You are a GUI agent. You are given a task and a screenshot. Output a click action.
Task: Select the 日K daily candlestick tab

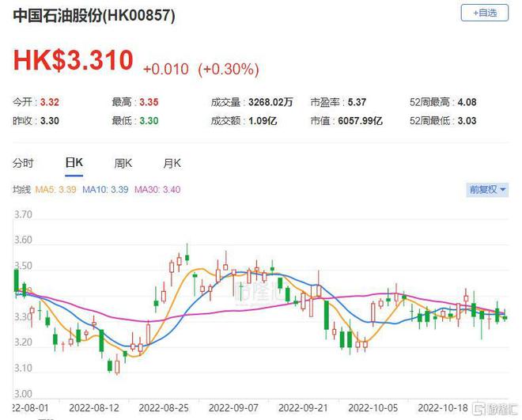click(x=74, y=163)
